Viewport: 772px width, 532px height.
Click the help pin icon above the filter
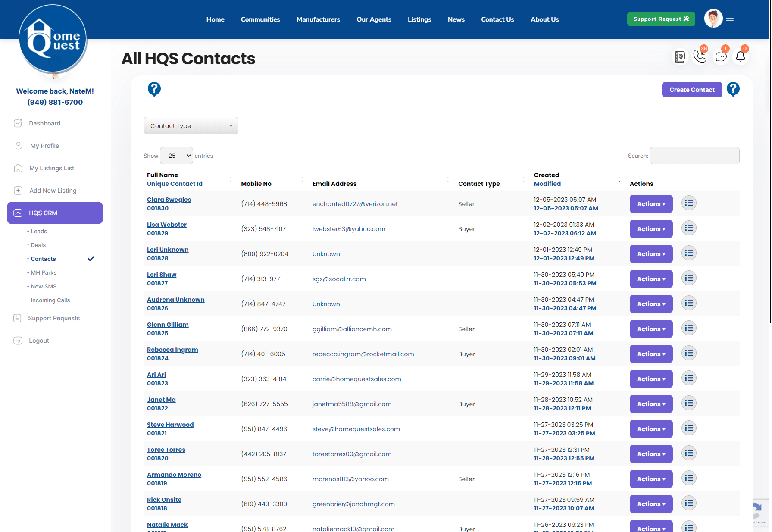(x=154, y=89)
